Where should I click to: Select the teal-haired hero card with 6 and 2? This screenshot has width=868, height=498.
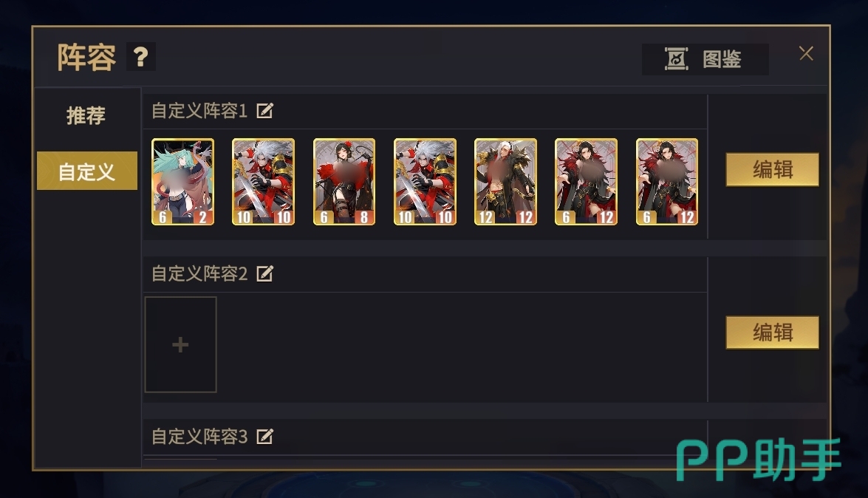coord(182,182)
